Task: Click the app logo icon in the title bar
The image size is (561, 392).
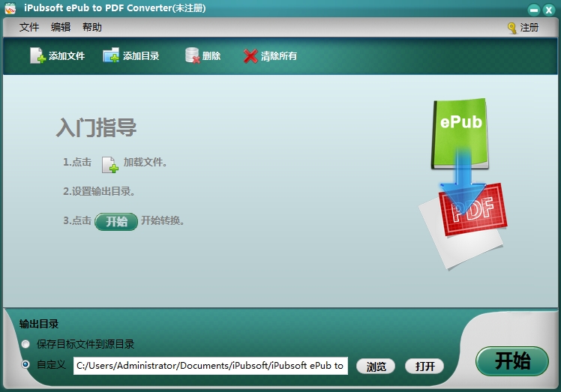Action: pyautogui.click(x=10, y=8)
